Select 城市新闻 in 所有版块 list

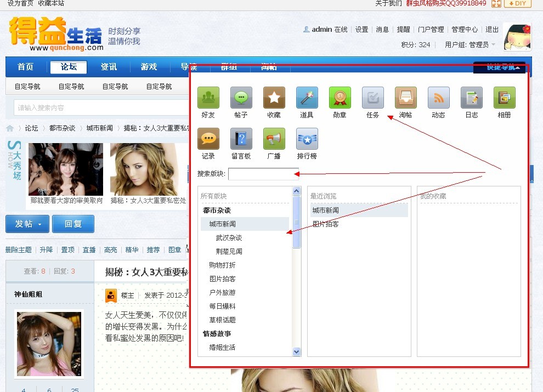(x=245, y=224)
